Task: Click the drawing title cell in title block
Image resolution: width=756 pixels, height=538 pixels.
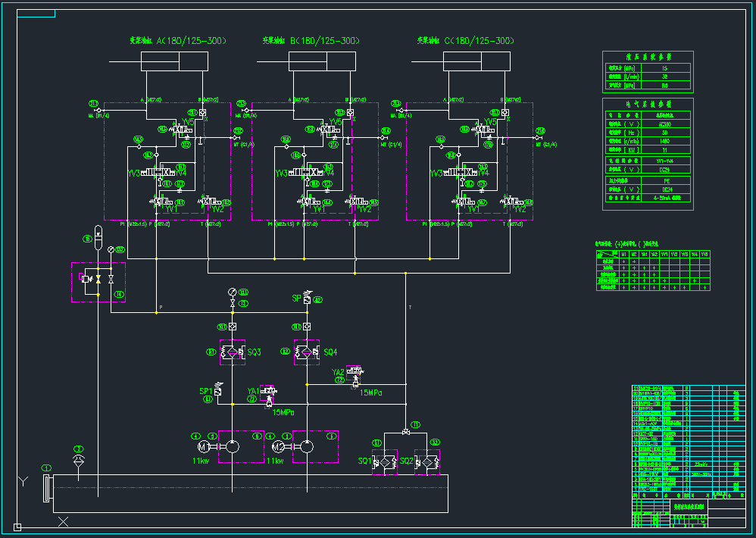Action: [689, 506]
